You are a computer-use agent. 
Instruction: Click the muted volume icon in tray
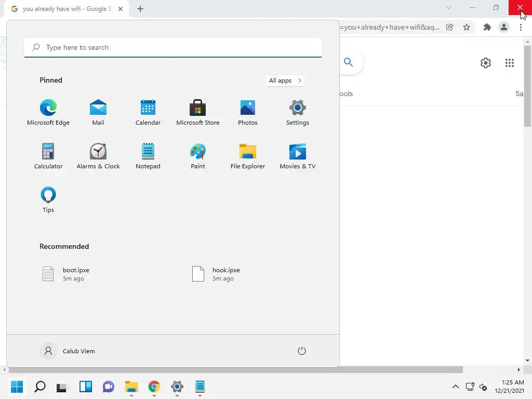pos(483,387)
